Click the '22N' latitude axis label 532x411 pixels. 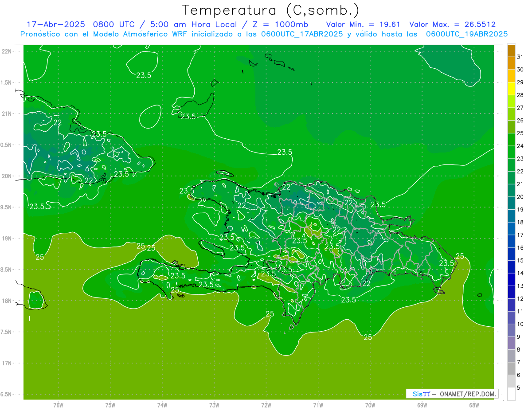coord(7,51)
